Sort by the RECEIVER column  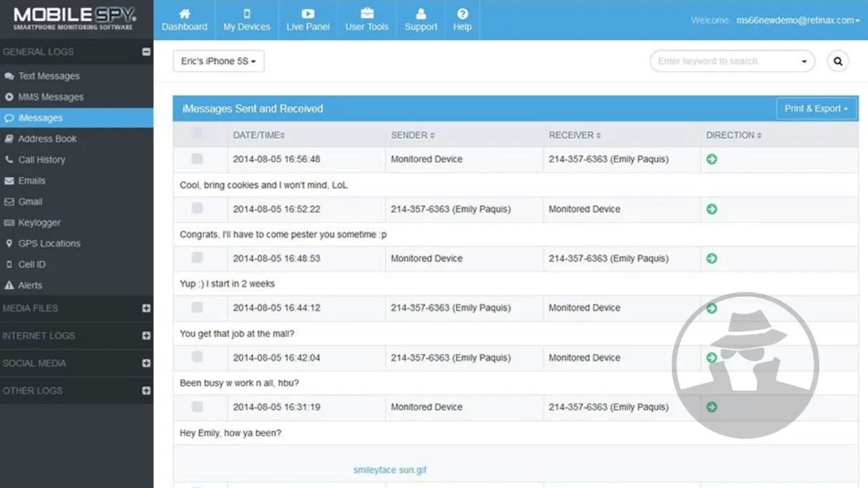(575, 136)
